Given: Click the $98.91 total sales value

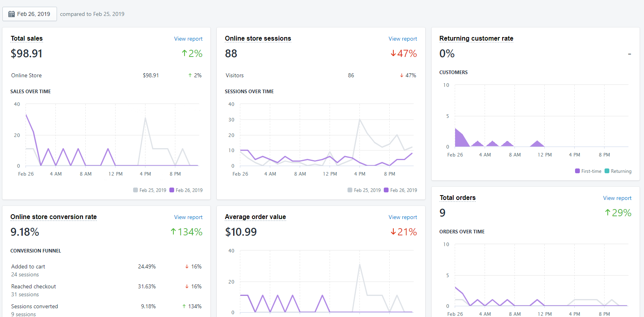Looking at the screenshot, I should tap(26, 53).
